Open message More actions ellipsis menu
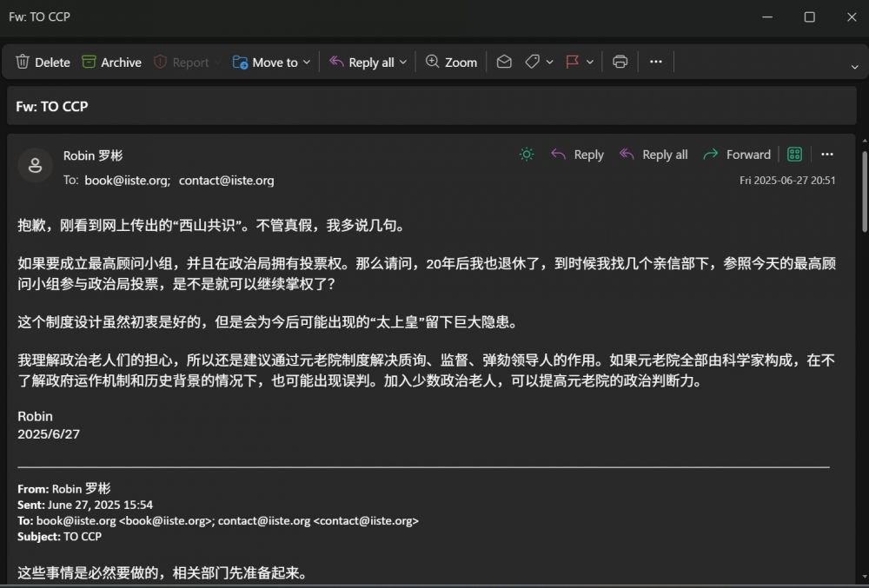Viewport: 869px width, 588px height. 827,155
